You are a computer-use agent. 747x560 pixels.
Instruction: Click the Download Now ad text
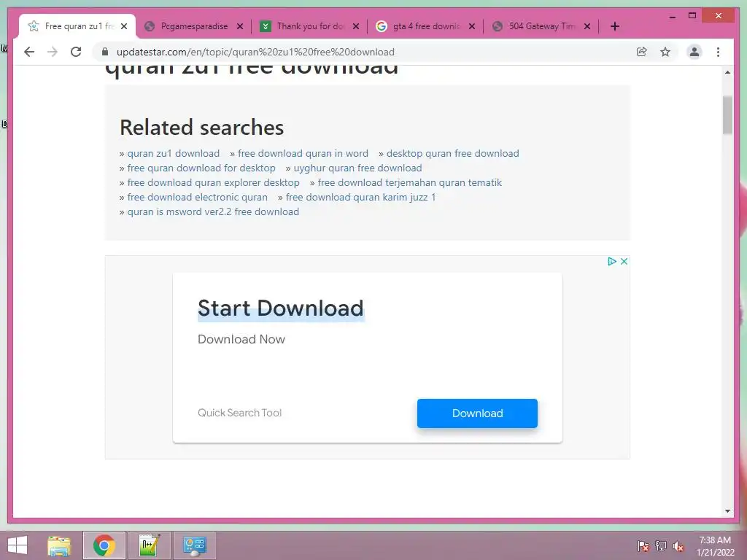coord(241,339)
